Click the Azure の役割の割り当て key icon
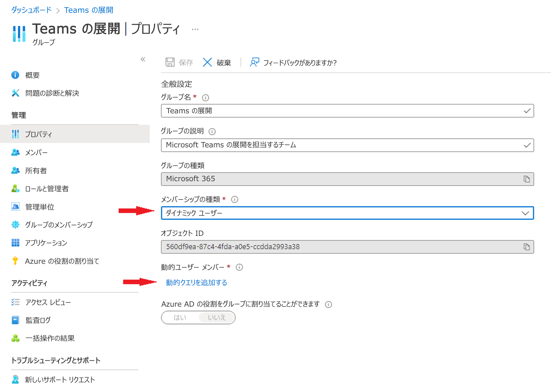 coord(15,261)
